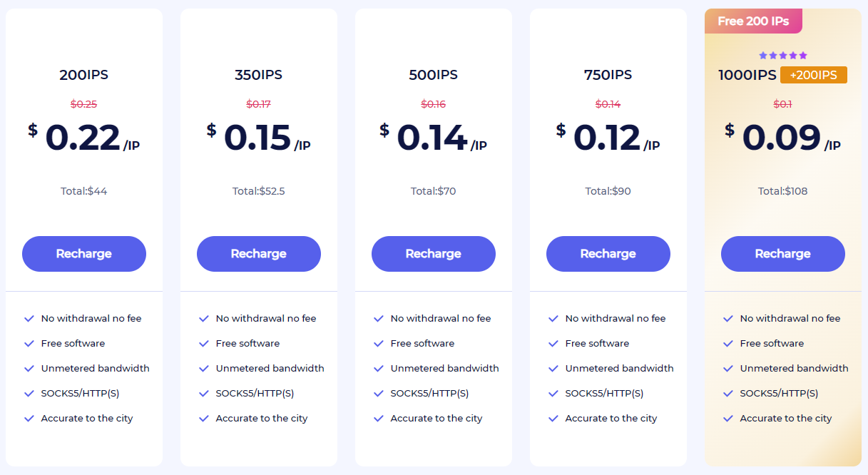Click the orange +200IPS tag
The width and height of the screenshot is (868, 475).
pyautogui.click(x=814, y=75)
